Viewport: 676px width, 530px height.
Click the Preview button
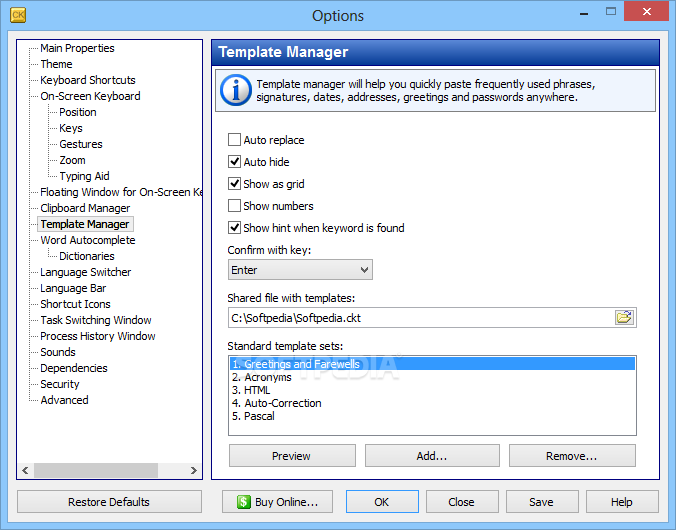pos(292,456)
